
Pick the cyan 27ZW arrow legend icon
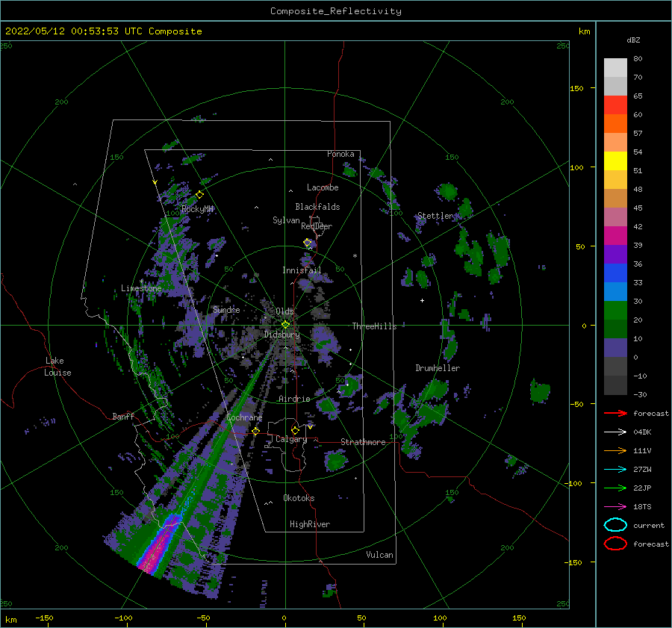click(615, 470)
